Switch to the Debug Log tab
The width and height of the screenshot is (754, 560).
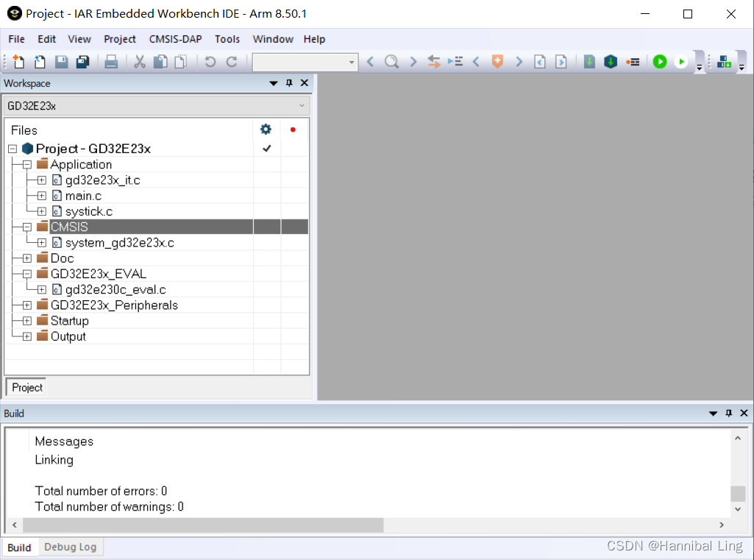click(x=70, y=547)
